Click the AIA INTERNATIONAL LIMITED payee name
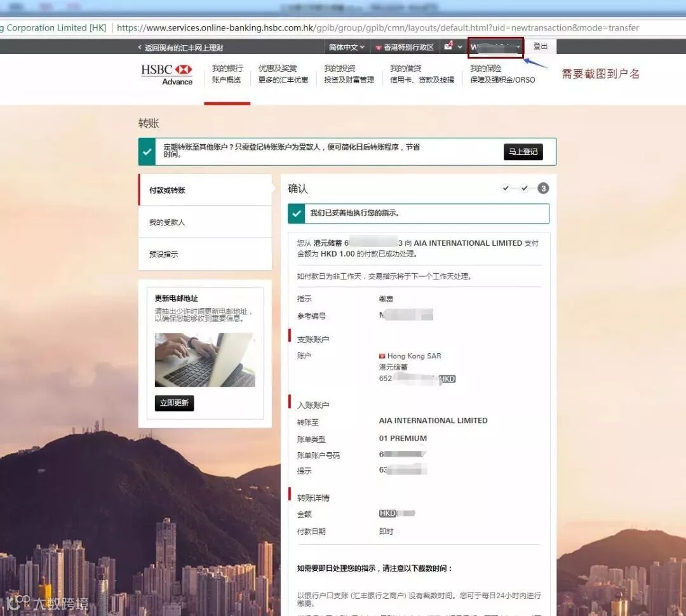This screenshot has height=616, width=686. pos(433,420)
